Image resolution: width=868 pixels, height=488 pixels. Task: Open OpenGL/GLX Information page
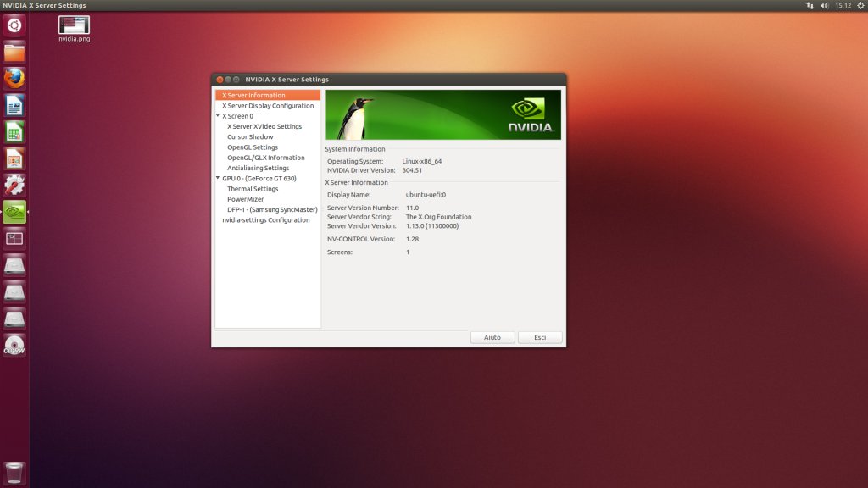point(265,158)
